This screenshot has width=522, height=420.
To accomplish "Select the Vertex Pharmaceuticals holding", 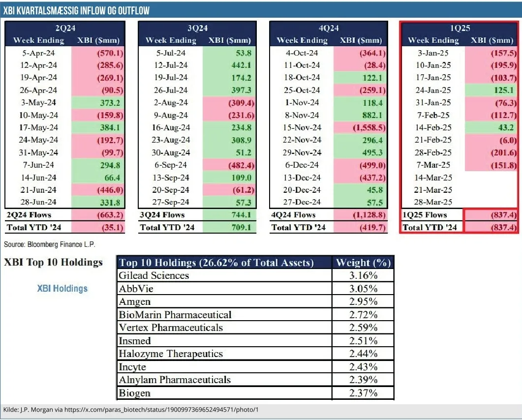I will (x=171, y=328).
